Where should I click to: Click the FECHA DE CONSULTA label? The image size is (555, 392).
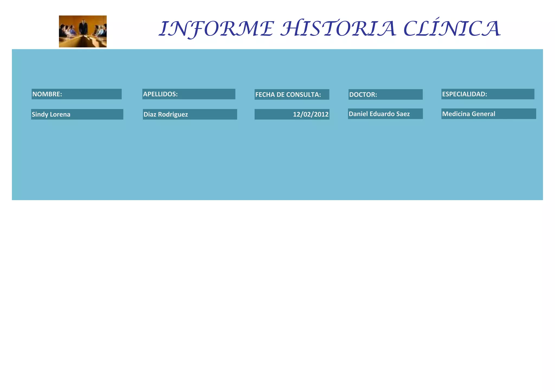click(x=292, y=95)
